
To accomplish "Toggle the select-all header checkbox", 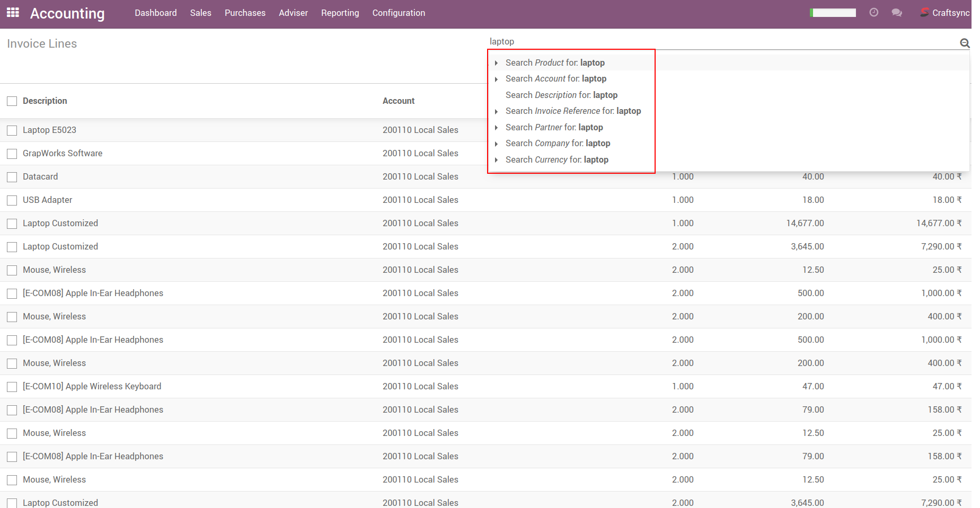I will [x=12, y=101].
